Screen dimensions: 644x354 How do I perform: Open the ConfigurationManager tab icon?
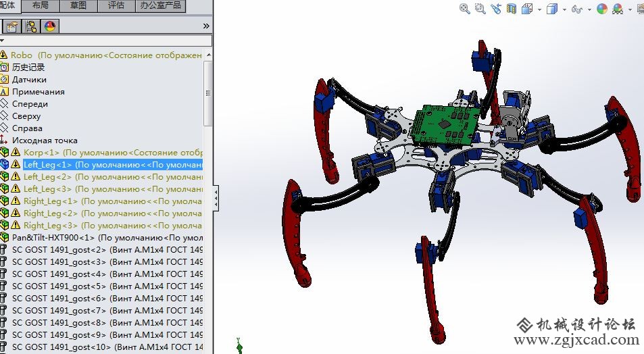pos(31,26)
